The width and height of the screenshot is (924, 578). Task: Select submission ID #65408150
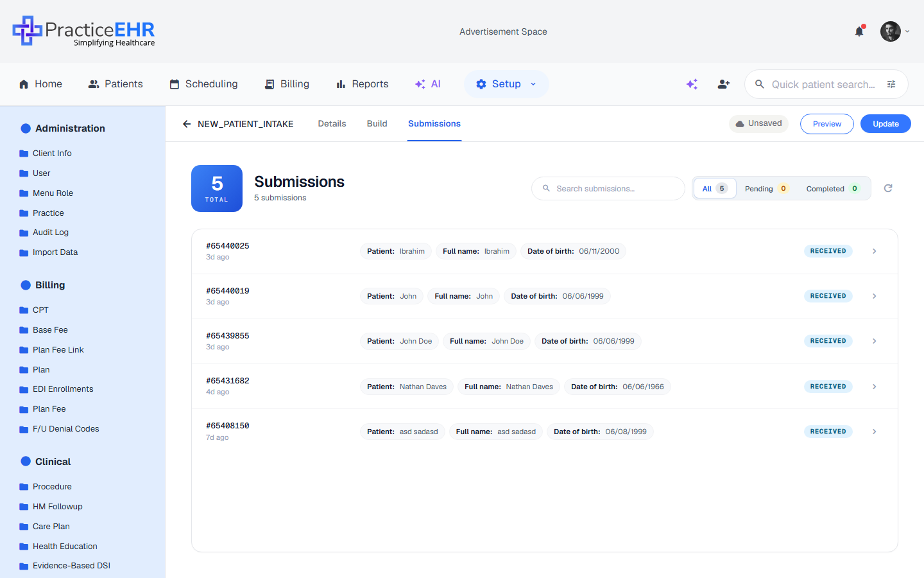click(x=228, y=426)
